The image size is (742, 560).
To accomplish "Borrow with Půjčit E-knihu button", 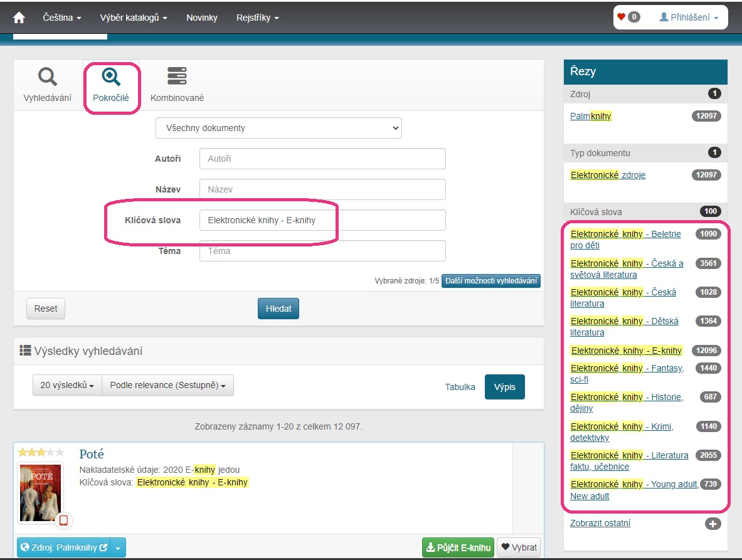I will tap(458, 547).
